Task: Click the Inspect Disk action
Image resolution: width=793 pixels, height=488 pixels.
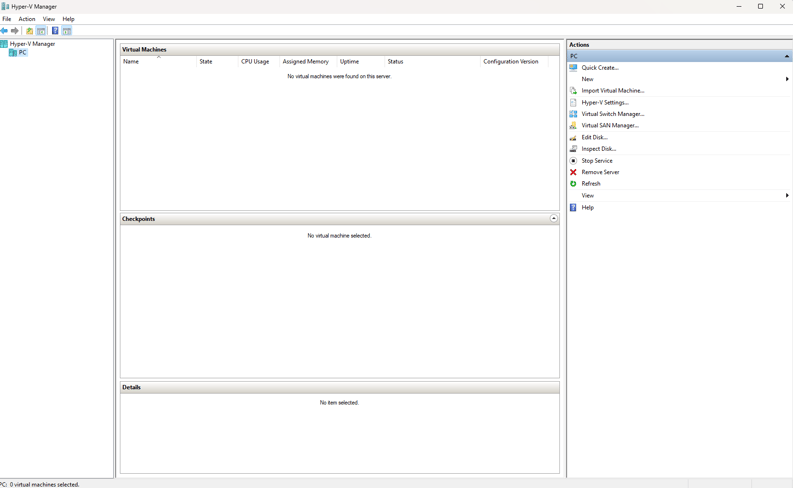Action: pos(598,149)
